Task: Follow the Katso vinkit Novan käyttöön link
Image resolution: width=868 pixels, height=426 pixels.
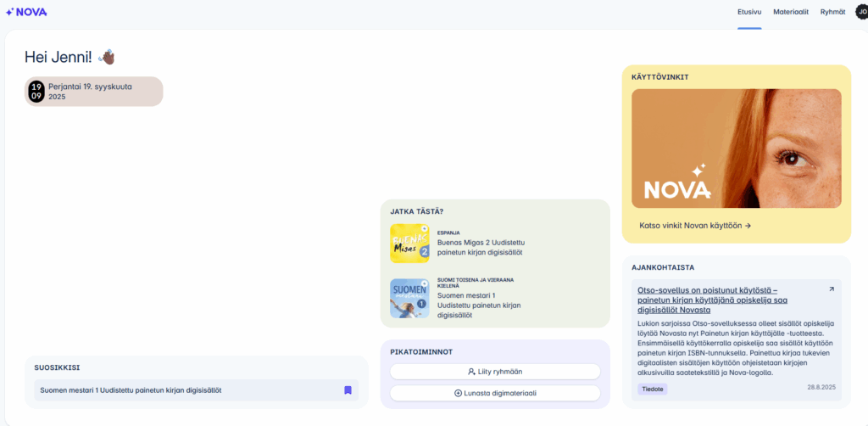Action: point(695,226)
